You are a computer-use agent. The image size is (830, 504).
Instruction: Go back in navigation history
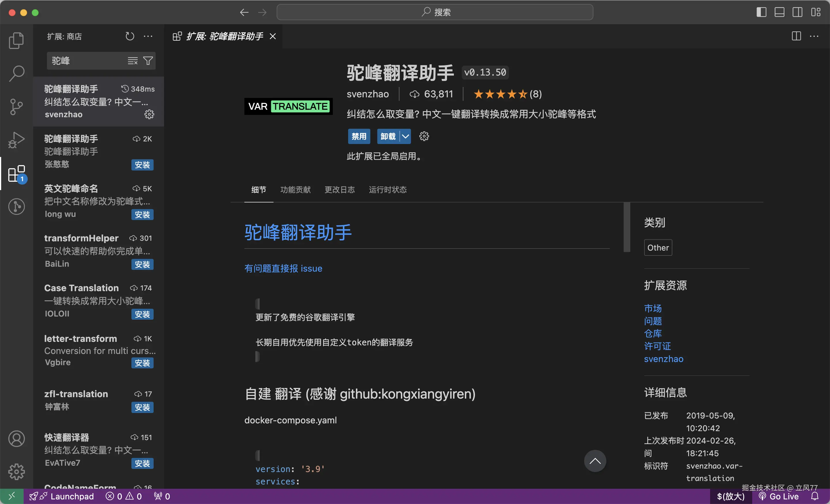[x=244, y=12]
